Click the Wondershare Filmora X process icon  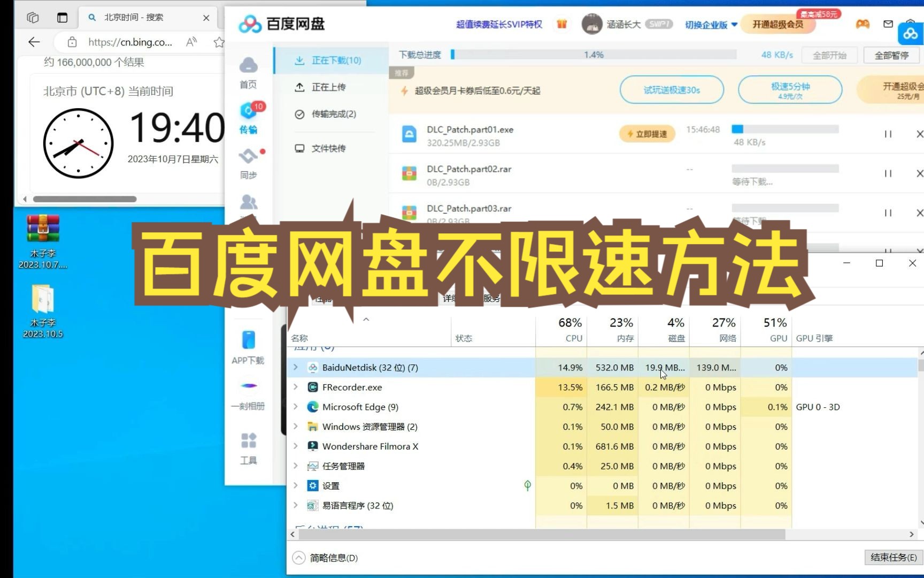[x=313, y=446]
